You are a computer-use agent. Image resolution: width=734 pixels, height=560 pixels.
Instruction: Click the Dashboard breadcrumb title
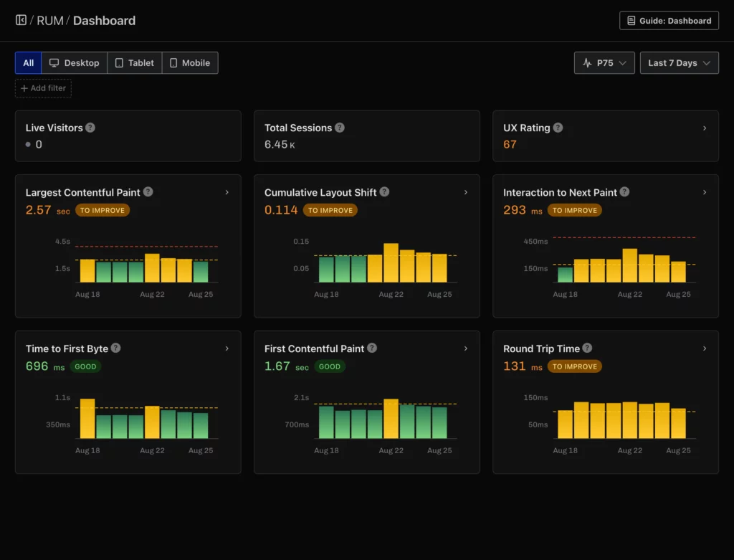pos(105,21)
